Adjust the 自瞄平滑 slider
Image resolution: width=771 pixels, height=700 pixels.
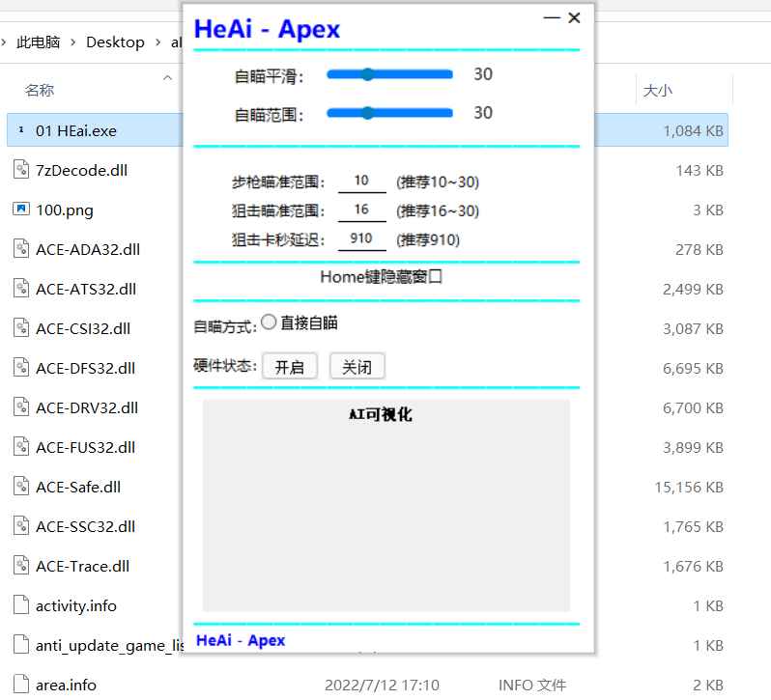click(x=389, y=74)
